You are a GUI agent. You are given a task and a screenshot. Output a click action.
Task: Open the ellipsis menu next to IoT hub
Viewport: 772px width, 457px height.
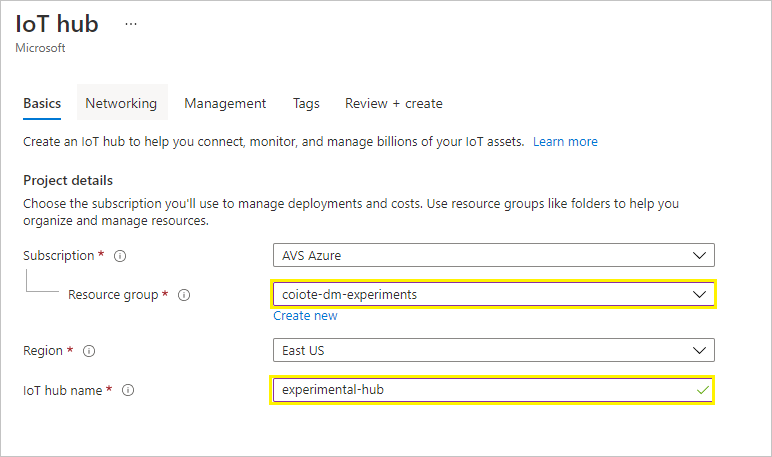click(x=130, y=24)
